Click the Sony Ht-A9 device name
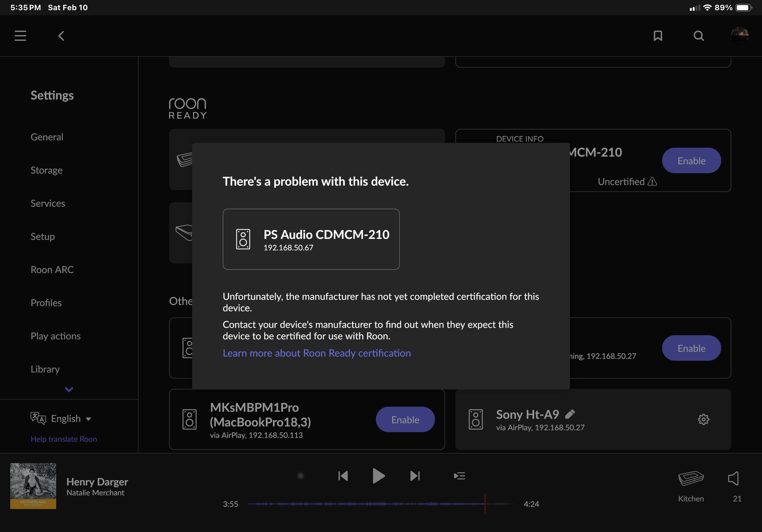Image resolution: width=762 pixels, height=532 pixels. click(x=527, y=414)
